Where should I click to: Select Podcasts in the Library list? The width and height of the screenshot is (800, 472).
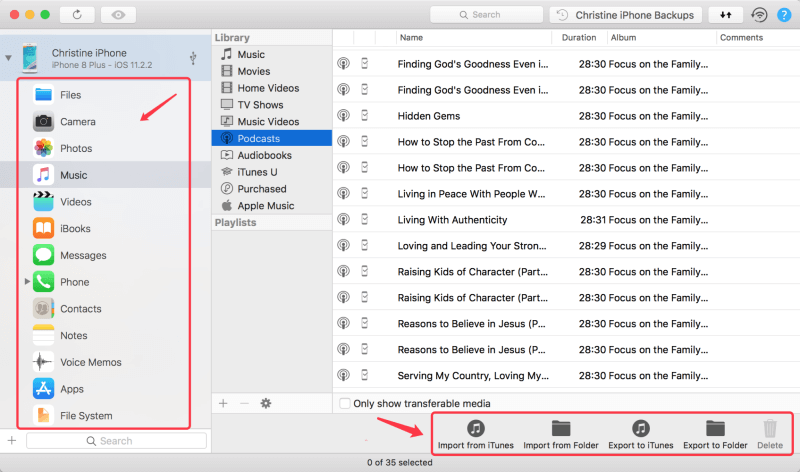[x=271, y=138]
